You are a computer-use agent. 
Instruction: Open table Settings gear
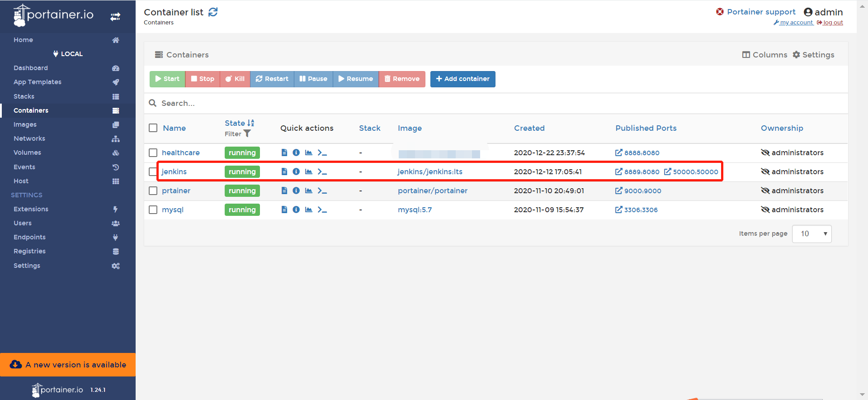(x=813, y=55)
